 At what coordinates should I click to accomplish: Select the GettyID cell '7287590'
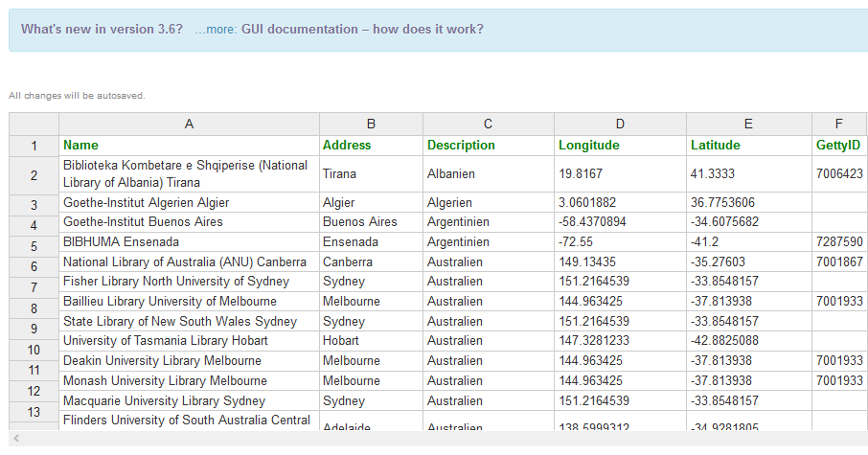point(839,242)
